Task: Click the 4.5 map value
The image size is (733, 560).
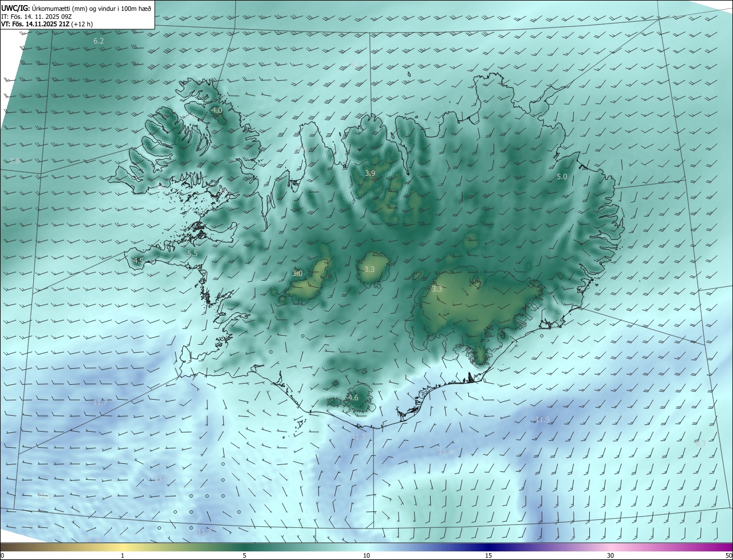Action: click(139, 261)
